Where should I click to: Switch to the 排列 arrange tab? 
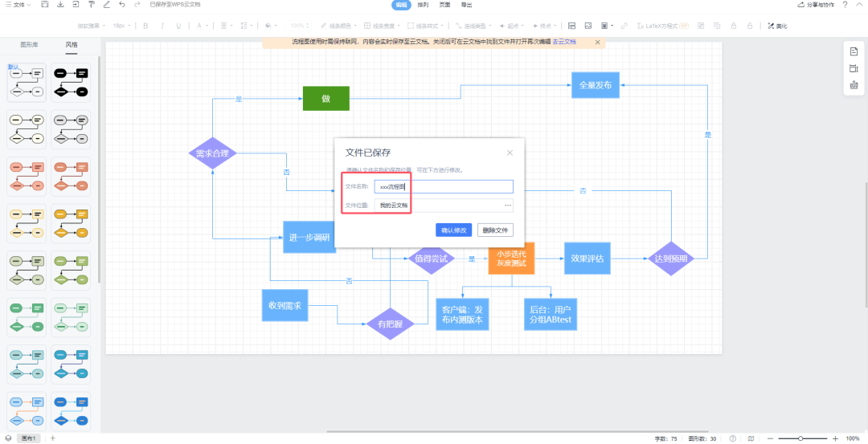pos(423,5)
